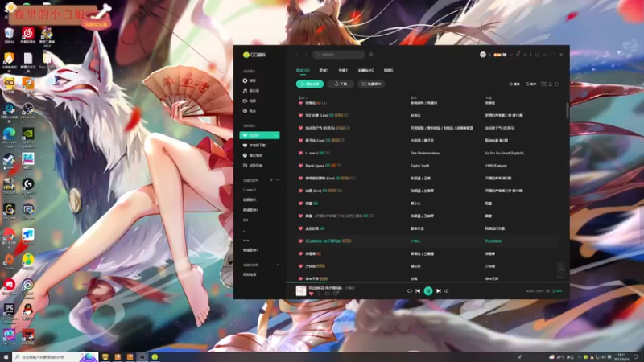Open album "So Far So Good (Explicit)"

tap(504, 153)
